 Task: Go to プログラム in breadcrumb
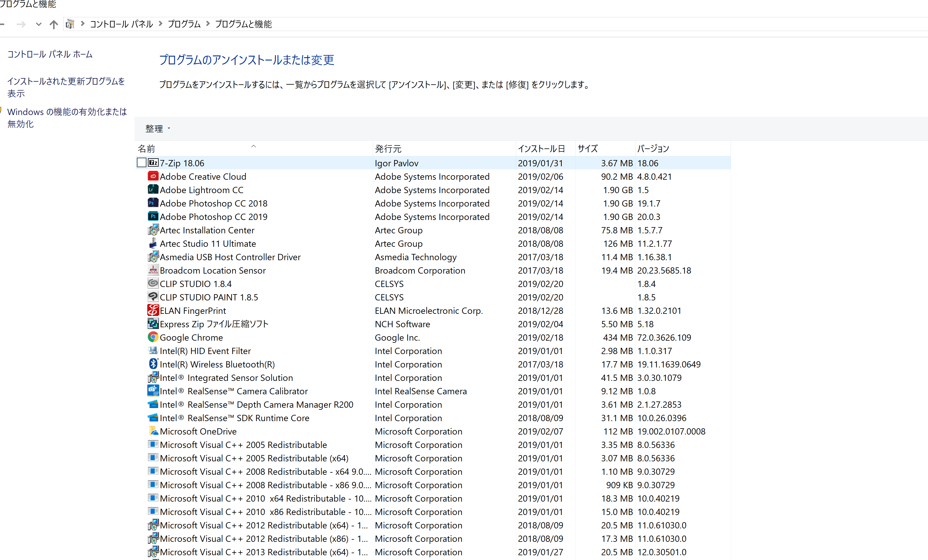[184, 24]
